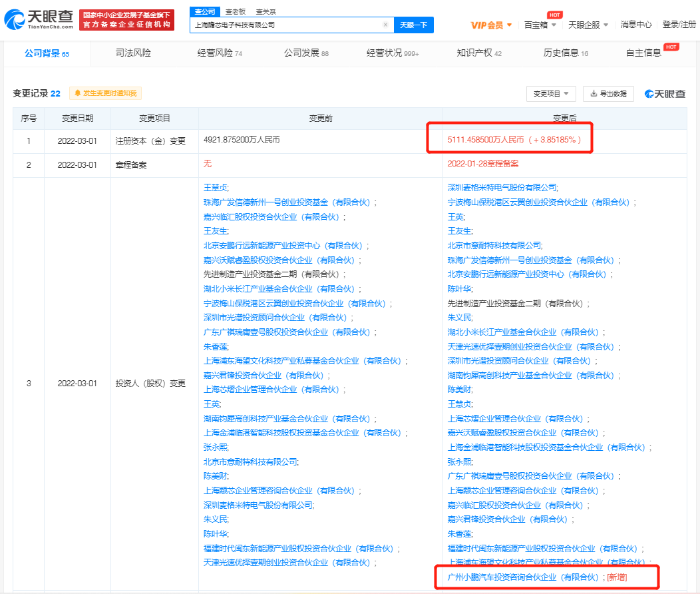The height and width of the screenshot is (594, 700).
Task: Open the 公司背景 tab
Action: 47,53
